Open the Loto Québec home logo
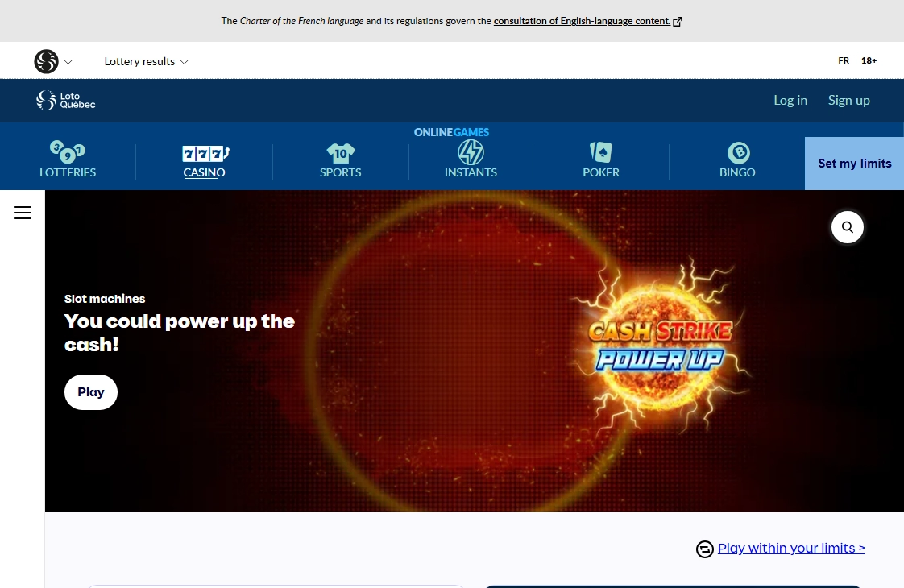 (x=66, y=101)
